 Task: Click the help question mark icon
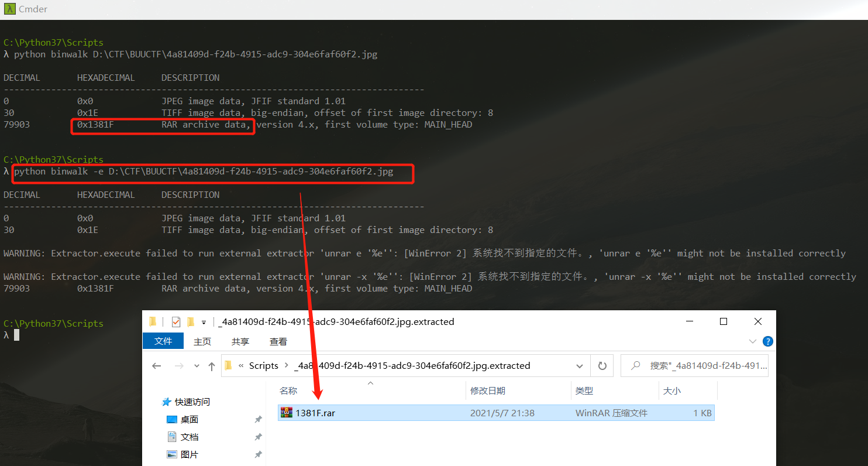click(767, 341)
